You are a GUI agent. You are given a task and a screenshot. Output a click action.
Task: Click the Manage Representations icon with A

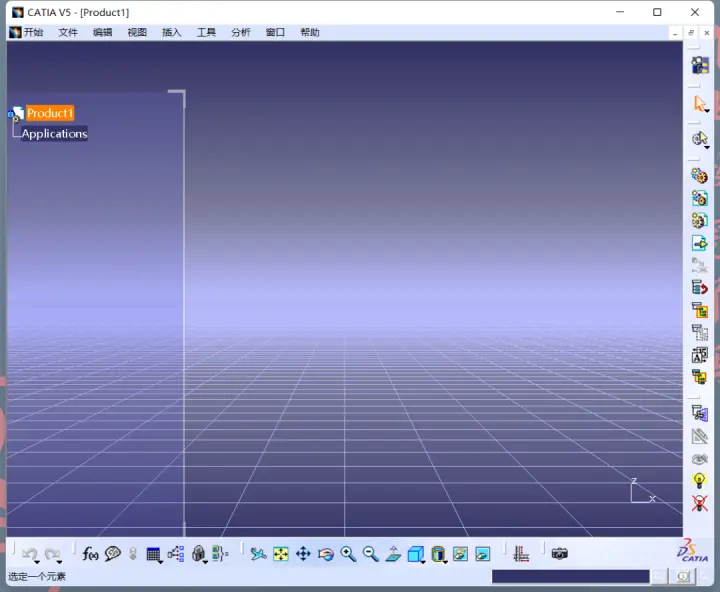(x=699, y=355)
